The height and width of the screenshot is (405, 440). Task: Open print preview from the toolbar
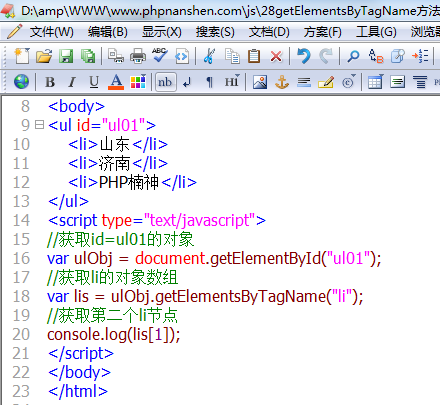[116, 56]
